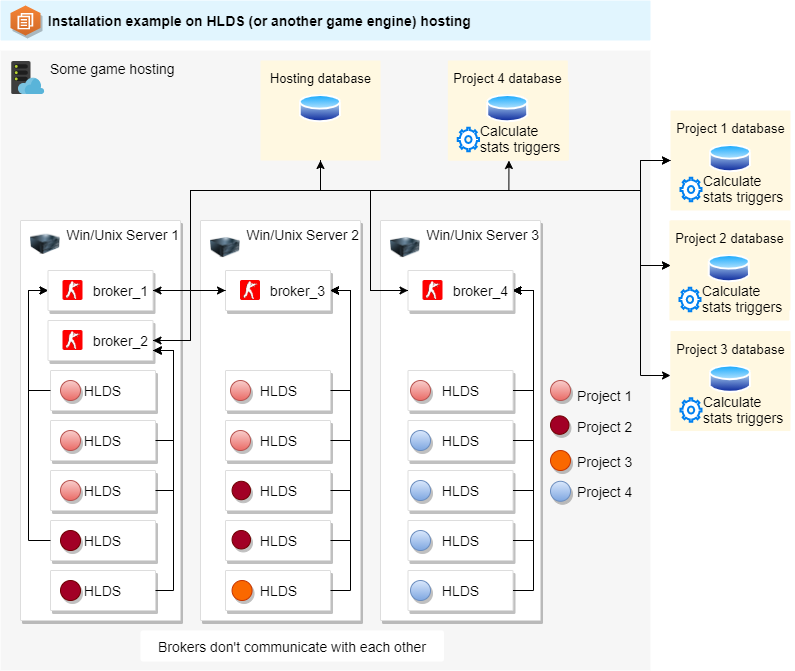795x671 pixels.
Task: Select the Hosting database cylinder icon
Action: point(320,108)
